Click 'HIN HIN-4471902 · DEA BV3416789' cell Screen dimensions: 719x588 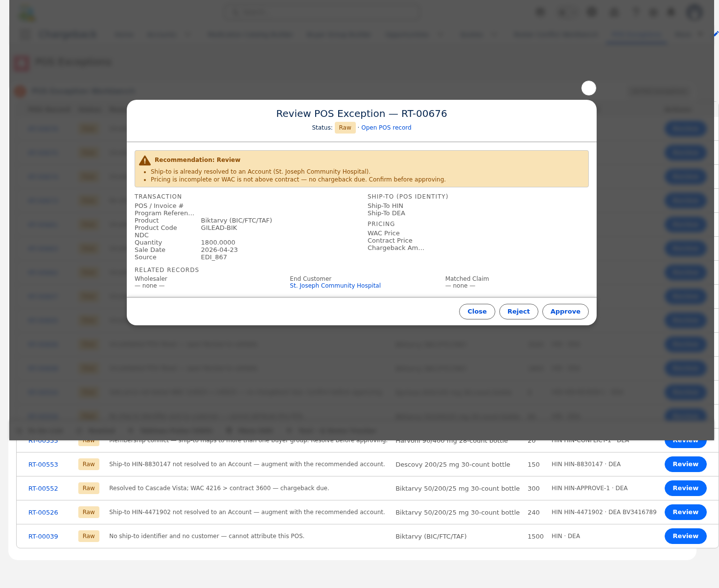pos(604,512)
